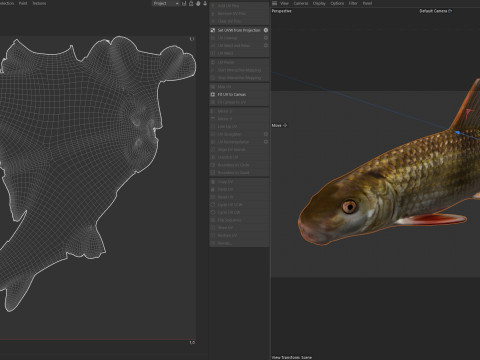Image resolution: width=480 pixels, height=360 pixels.
Task: Open UV Straighten options gear
Action: (266, 134)
